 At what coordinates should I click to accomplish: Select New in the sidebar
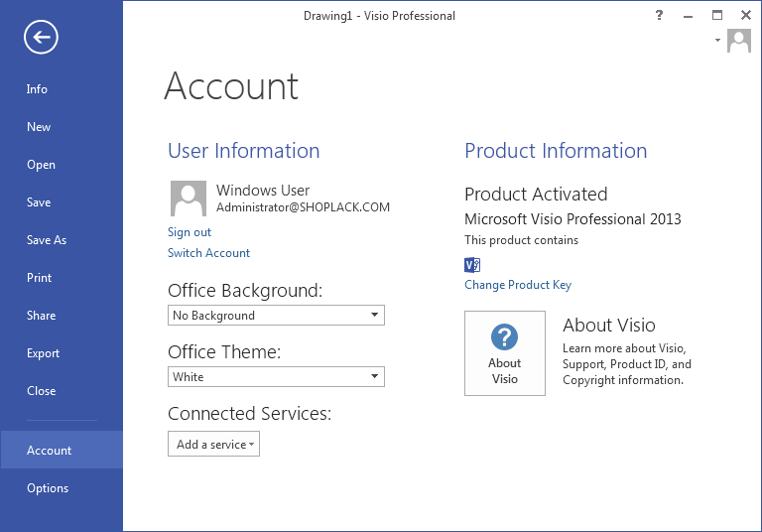(x=39, y=127)
